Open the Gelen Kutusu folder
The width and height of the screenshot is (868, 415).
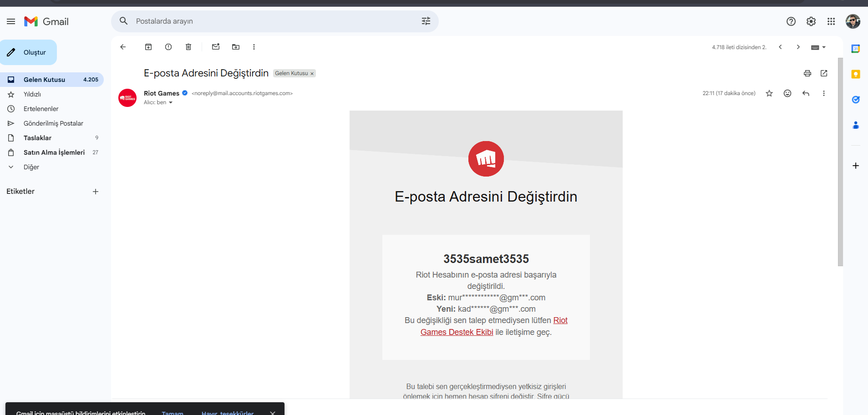(x=52, y=80)
